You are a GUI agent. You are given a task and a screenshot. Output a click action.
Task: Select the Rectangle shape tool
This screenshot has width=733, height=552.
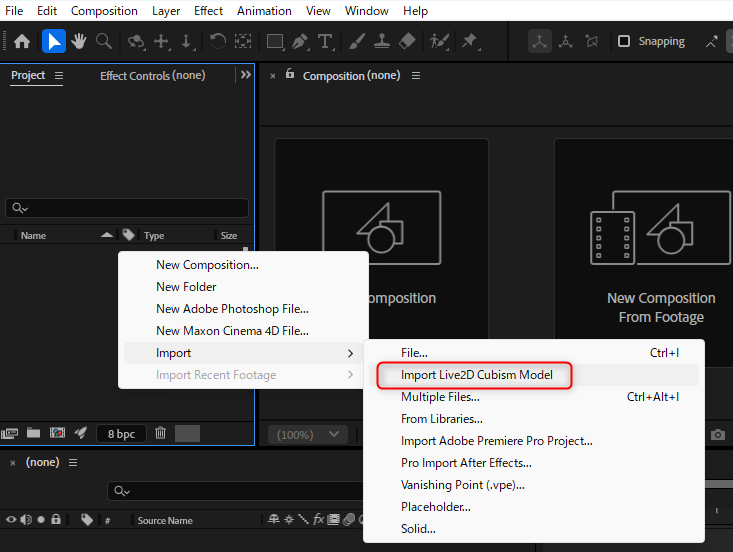point(275,42)
